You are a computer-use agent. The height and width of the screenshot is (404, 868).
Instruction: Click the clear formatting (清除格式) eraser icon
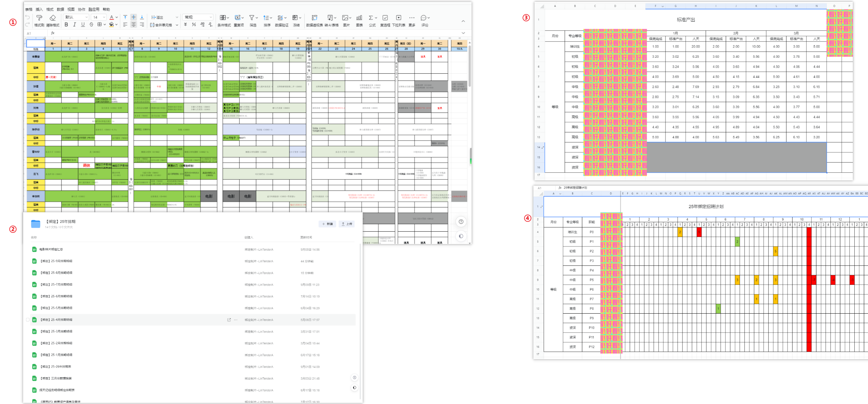coord(53,18)
